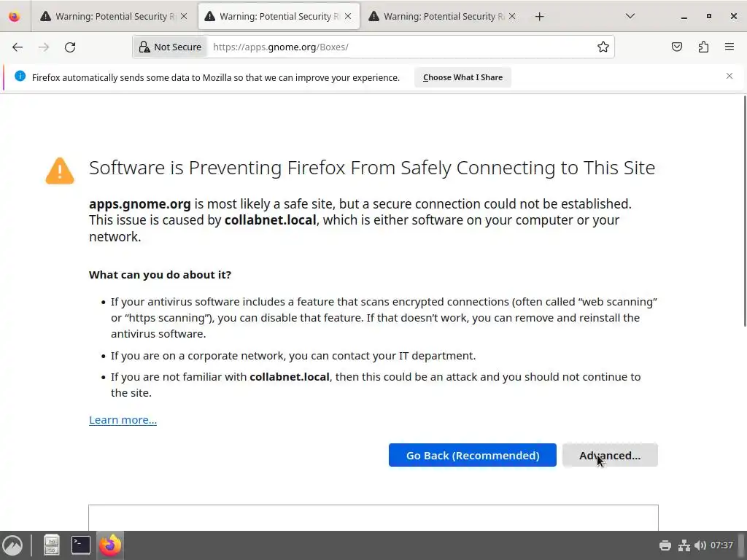Screen dimensions: 747x560
Task: Open the taskbar start menu icon
Action: [12, 545]
